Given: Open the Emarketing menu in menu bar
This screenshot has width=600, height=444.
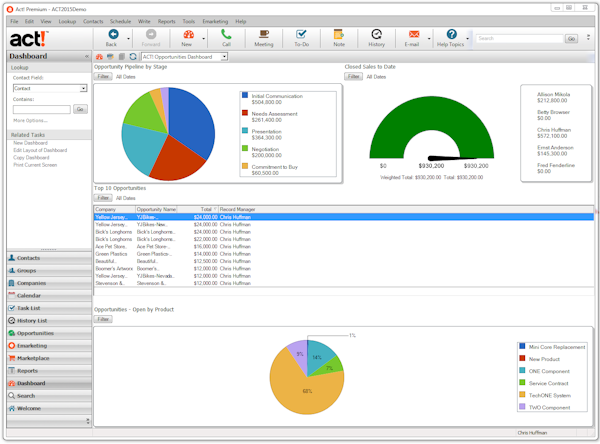Looking at the screenshot, I should coord(214,21).
